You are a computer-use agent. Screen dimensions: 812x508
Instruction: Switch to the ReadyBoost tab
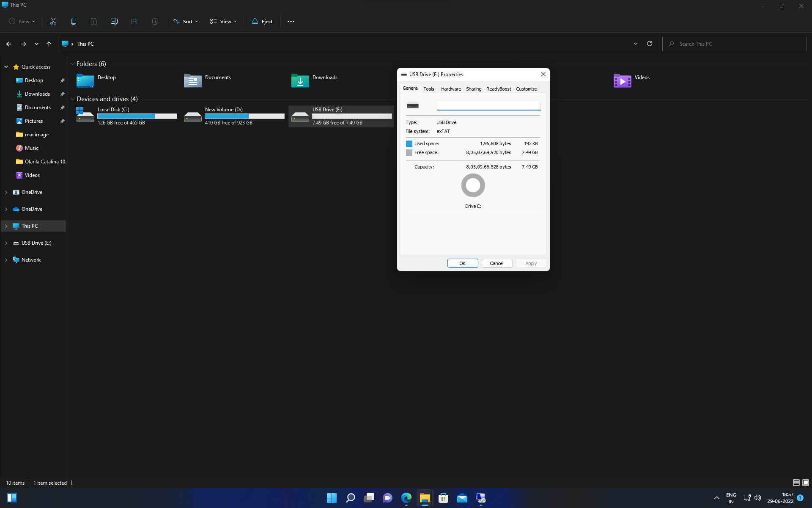click(x=499, y=89)
